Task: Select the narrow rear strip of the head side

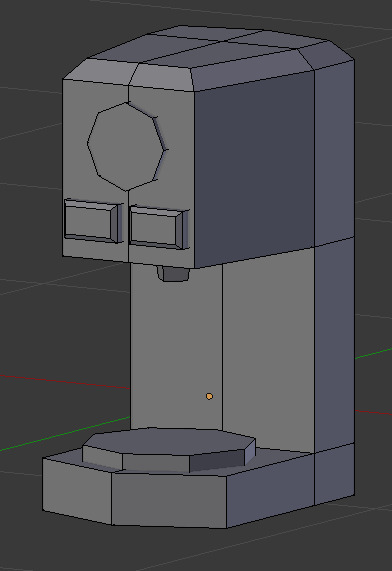Action: point(334,154)
